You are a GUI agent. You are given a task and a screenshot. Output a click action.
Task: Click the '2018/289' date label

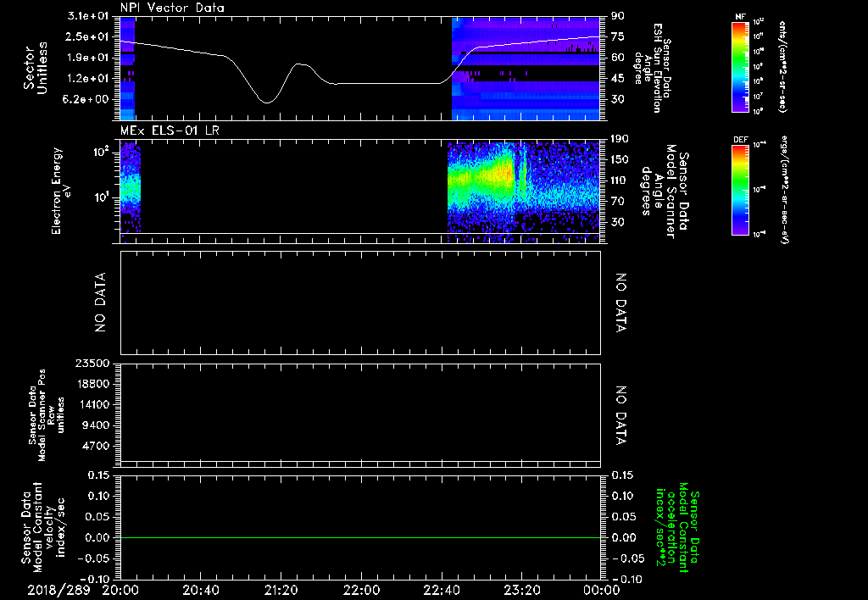coord(58,590)
